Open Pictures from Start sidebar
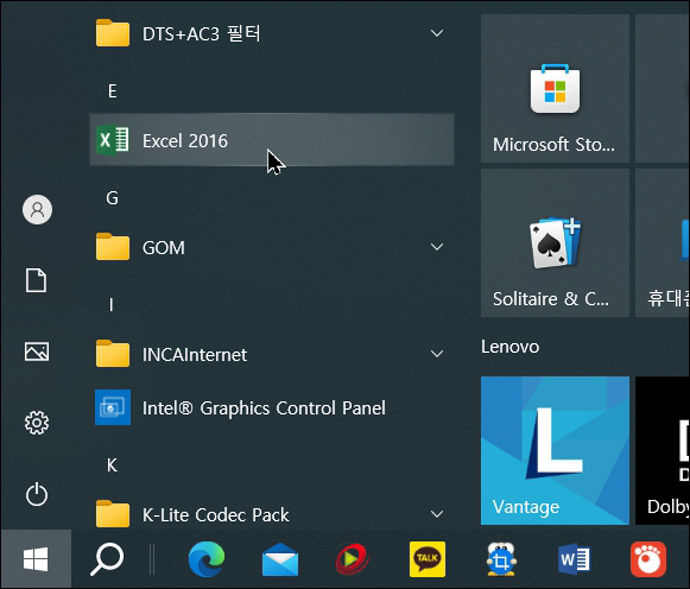The width and height of the screenshot is (690, 589). point(37,351)
